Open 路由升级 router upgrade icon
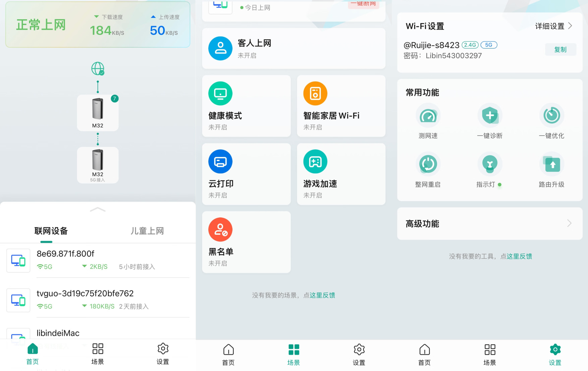The image size is (588, 371). tap(552, 164)
